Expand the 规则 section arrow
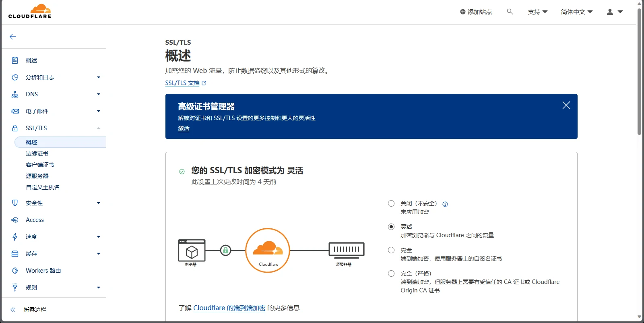Viewport: 644px width, 323px height. pos(99,288)
